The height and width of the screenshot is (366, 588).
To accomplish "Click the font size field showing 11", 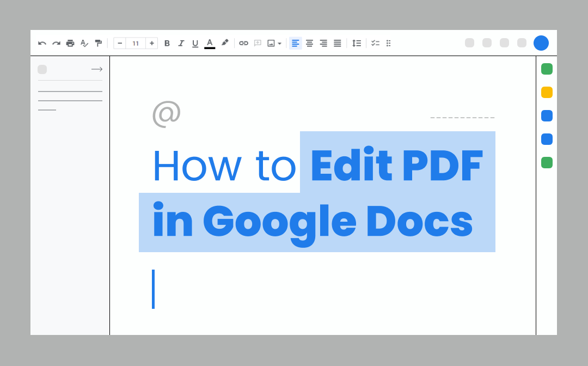I will coord(136,44).
